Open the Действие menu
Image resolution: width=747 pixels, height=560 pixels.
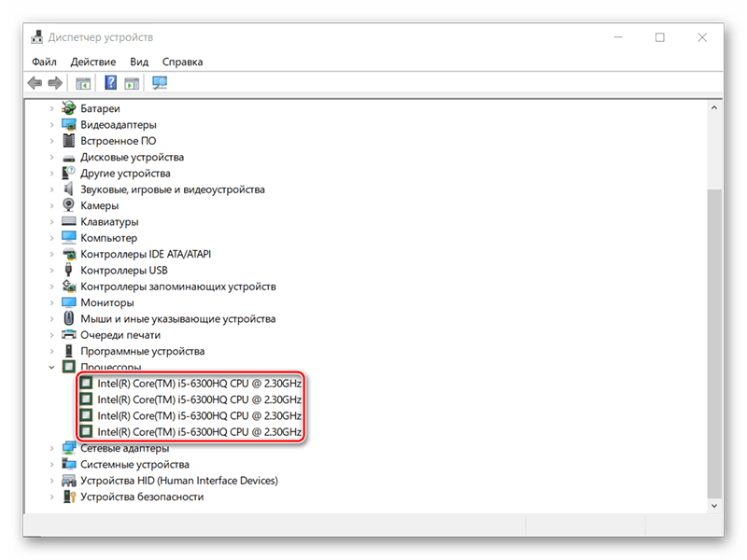92,62
